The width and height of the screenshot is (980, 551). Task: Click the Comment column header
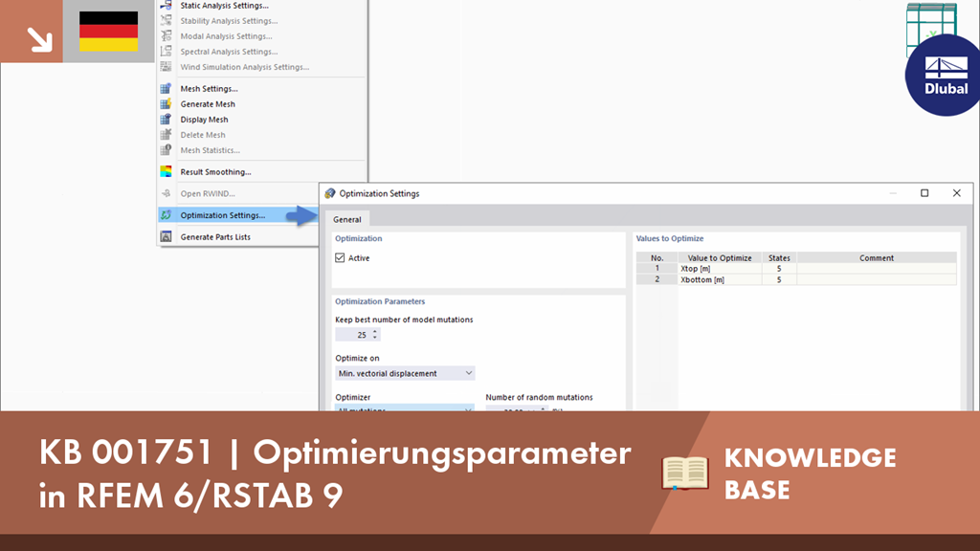click(877, 257)
